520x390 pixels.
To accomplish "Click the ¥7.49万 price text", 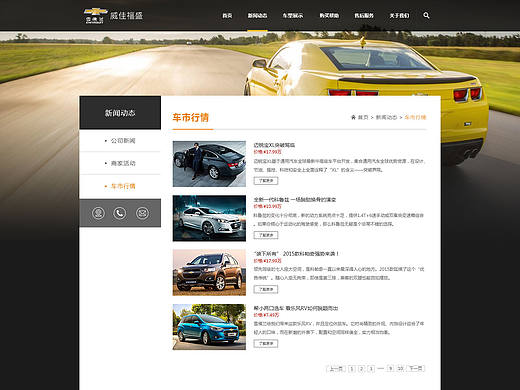I will pos(266,315).
